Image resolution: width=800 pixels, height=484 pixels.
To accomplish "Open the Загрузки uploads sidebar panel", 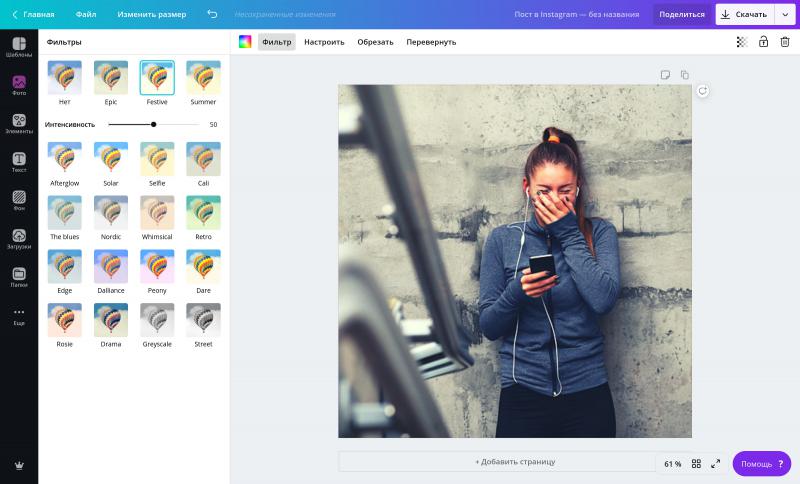I will [x=19, y=239].
